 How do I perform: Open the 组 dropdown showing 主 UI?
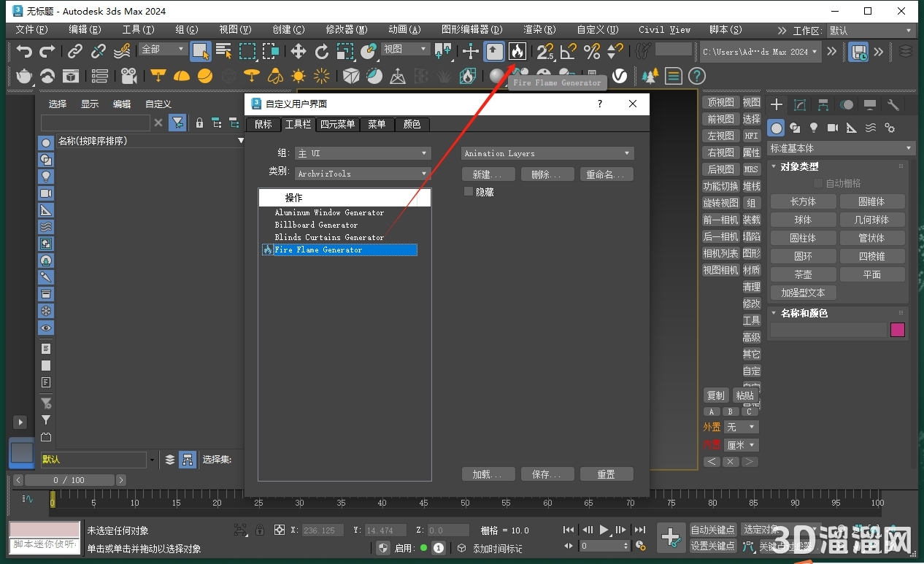point(363,153)
